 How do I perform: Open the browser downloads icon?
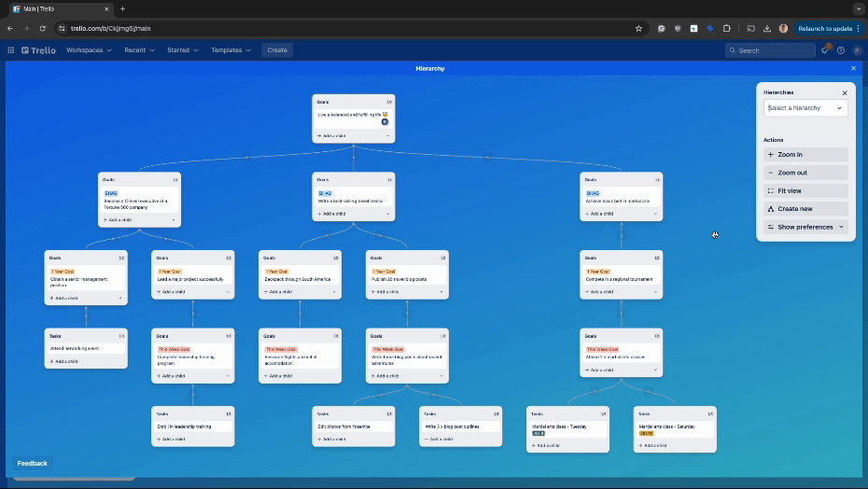coord(766,28)
